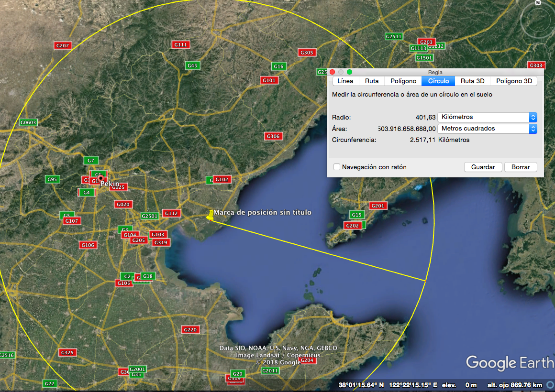Open the Metros cuadrados area unit dropdown
The image size is (555, 392).
pyautogui.click(x=487, y=129)
